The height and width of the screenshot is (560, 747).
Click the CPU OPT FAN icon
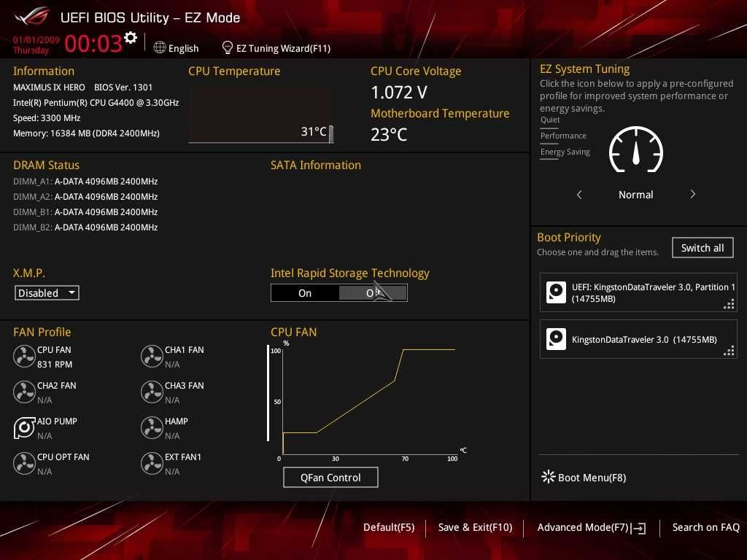[24, 463]
